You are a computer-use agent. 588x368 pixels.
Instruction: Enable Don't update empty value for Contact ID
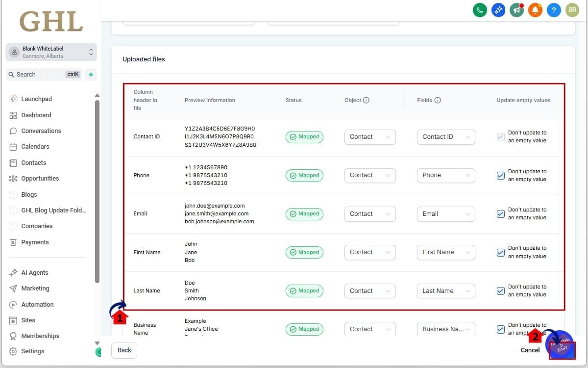[501, 137]
